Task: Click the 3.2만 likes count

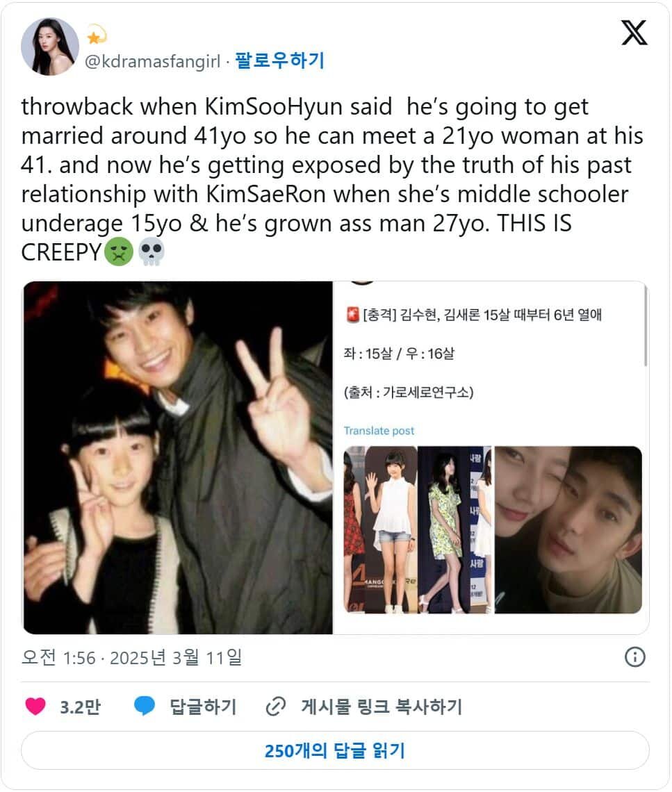Action: coord(81,707)
